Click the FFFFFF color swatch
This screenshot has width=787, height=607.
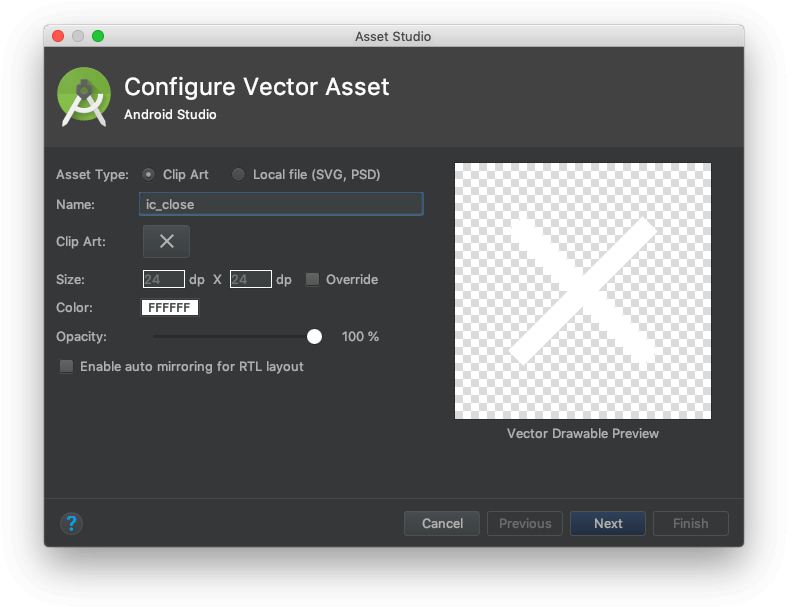[170, 308]
